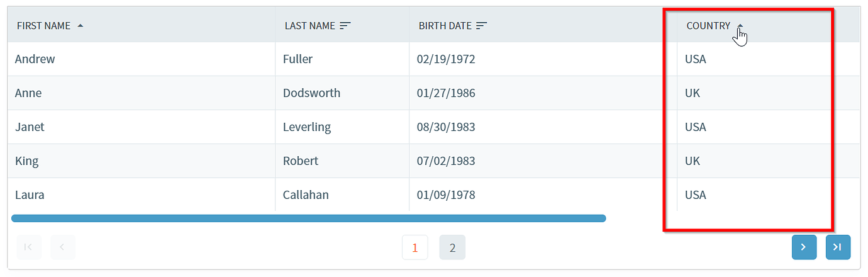Click the previous page arrow button
868x277 pixels.
coord(62,247)
